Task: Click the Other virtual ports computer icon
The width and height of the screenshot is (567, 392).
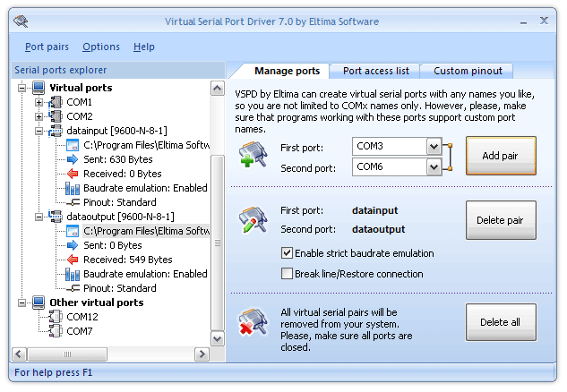Action: point(39,303)
